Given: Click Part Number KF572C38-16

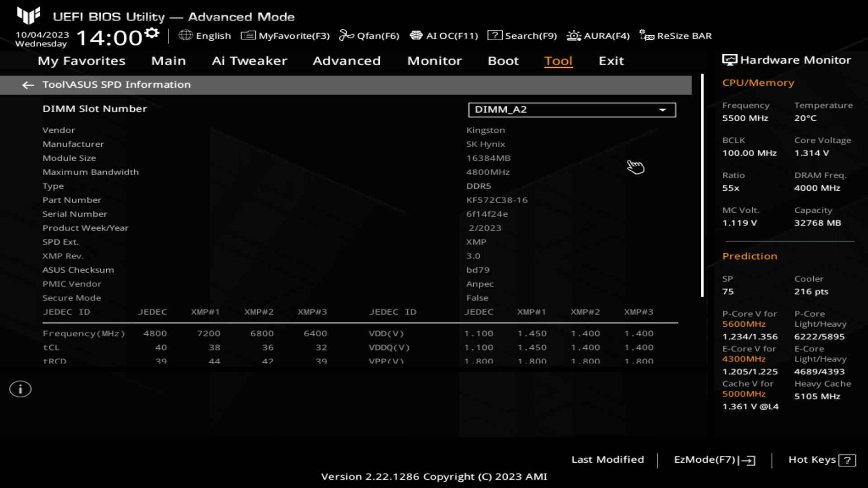Looking at the screenshot, I should 497,200.
